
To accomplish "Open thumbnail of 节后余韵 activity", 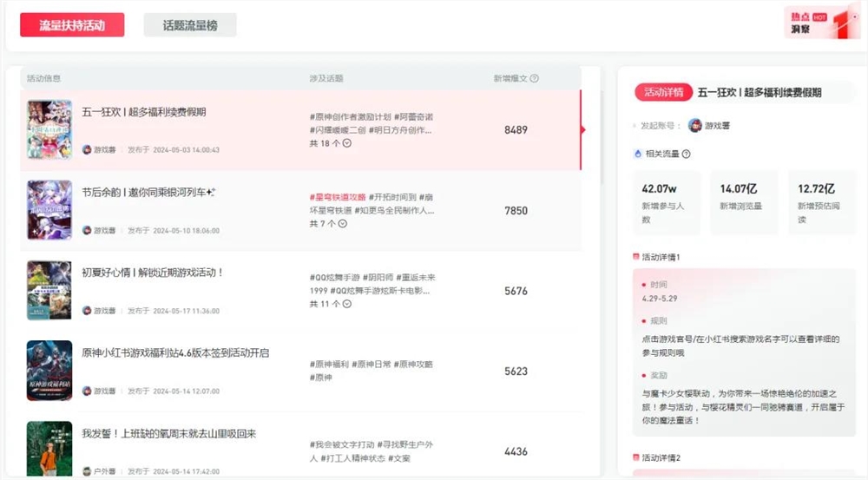I will (49, 210).
